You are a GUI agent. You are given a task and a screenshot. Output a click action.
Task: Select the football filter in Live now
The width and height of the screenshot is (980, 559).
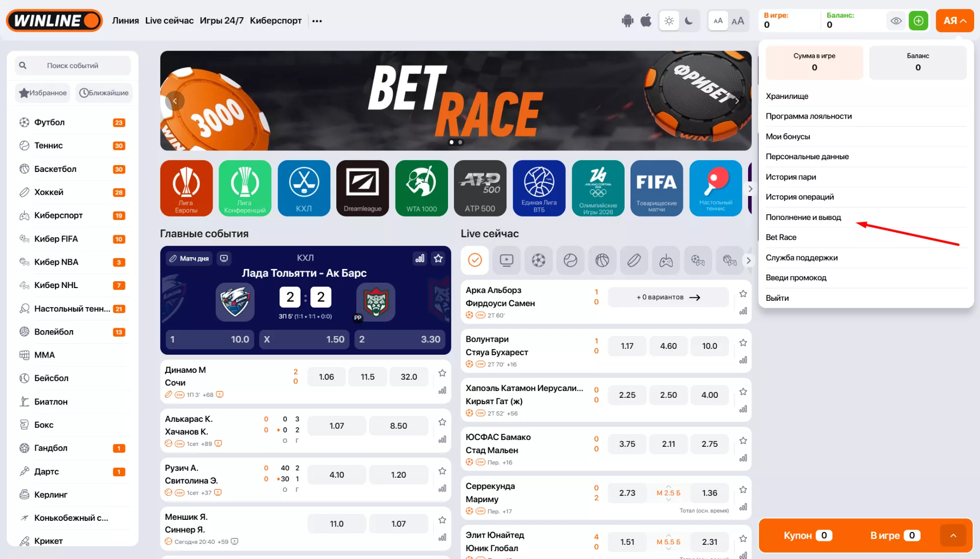coord(538,260)
